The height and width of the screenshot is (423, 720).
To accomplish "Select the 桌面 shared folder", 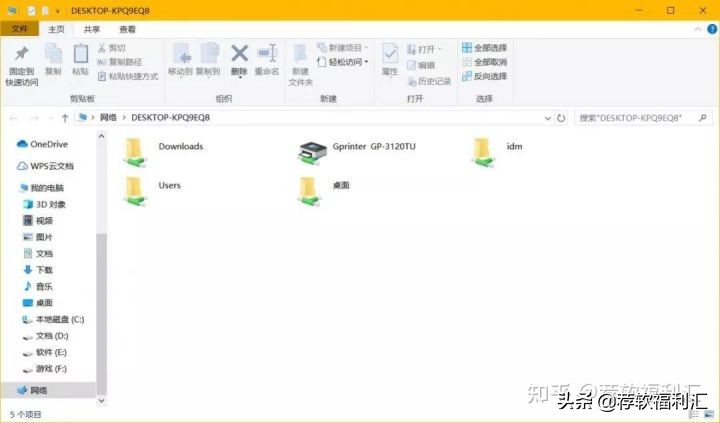I will pos(324,191).
